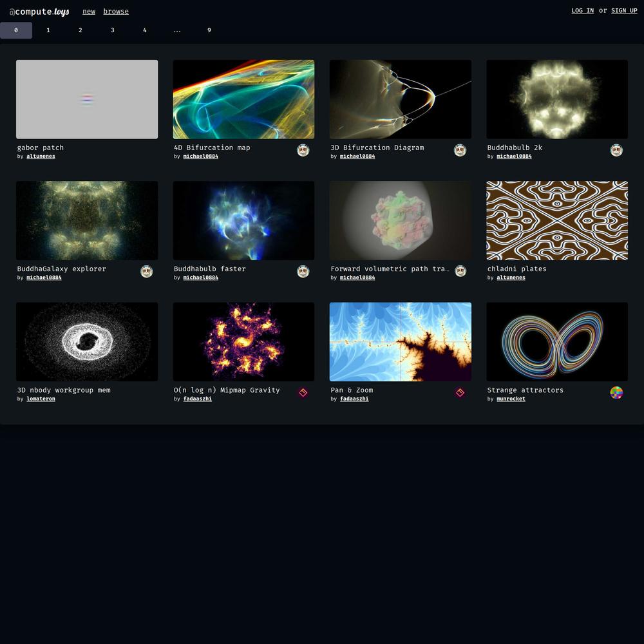Click michael0884 avatar beside 4D Bifurcation map
644x644 pixels.
tap(303, 150)
